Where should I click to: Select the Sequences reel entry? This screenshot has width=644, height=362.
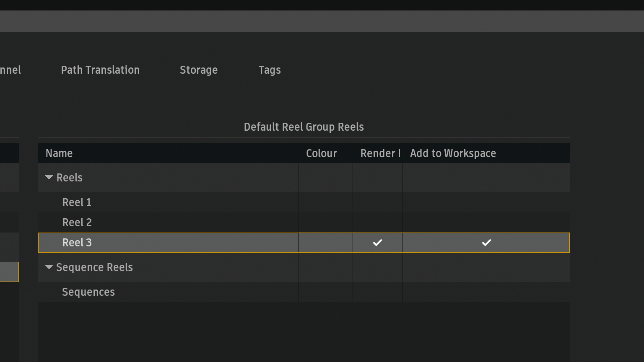(x=88, y=292)
